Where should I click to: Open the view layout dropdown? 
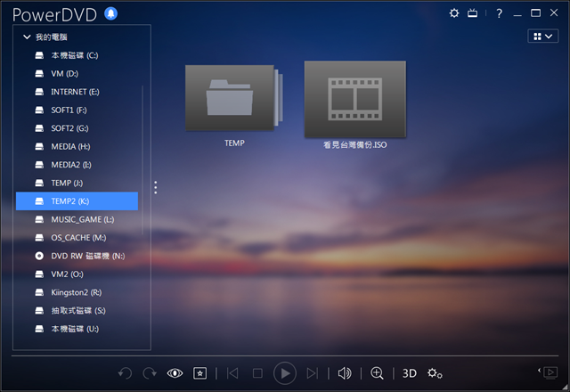[542, 36]
